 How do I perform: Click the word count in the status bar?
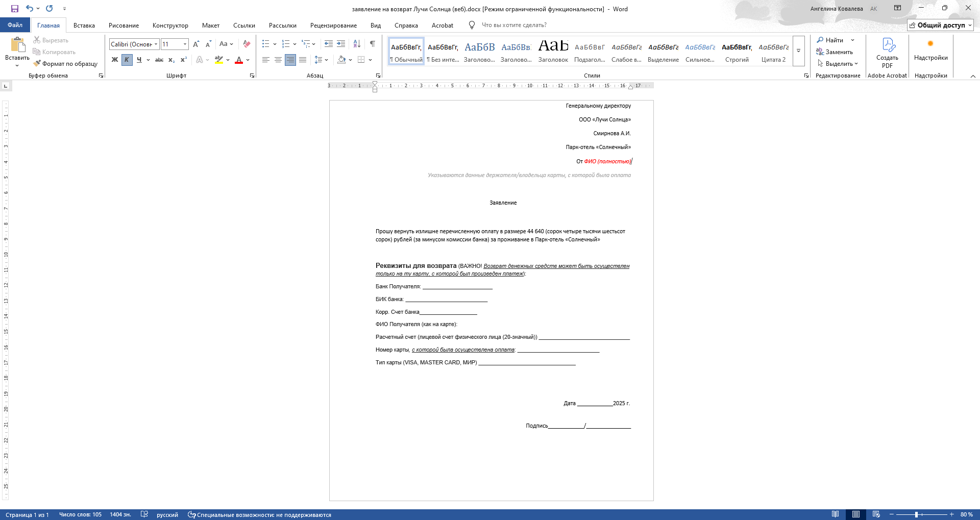point(80,514)
